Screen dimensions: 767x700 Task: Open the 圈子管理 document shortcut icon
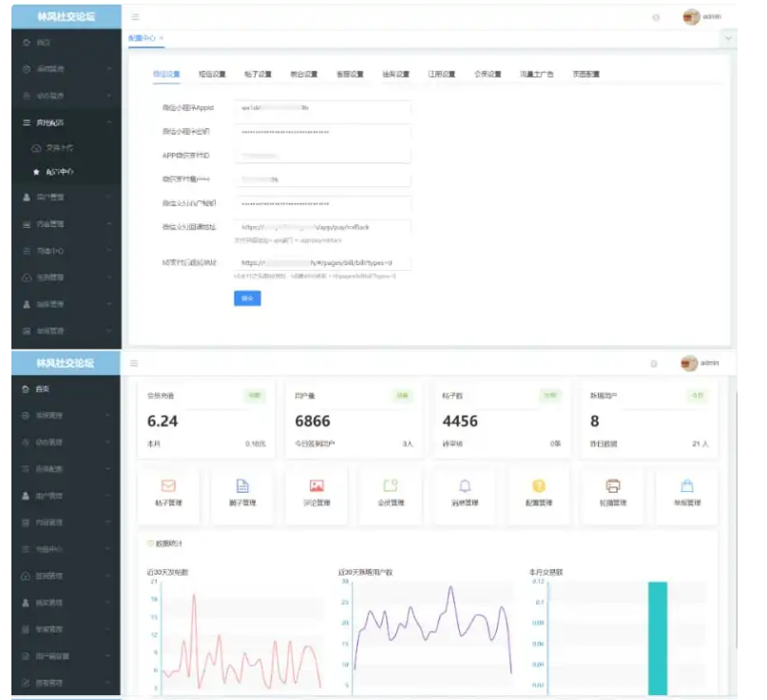[x=242, y=486]
